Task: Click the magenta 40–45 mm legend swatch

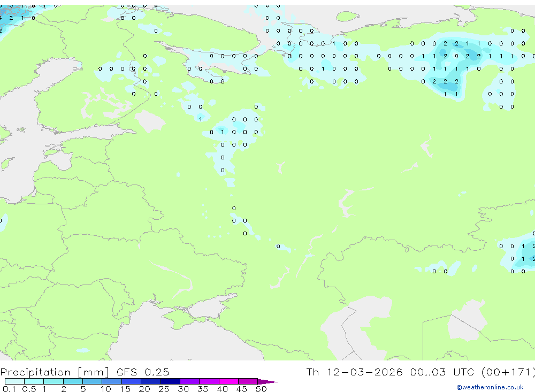Action: click(x=228, y=381)
